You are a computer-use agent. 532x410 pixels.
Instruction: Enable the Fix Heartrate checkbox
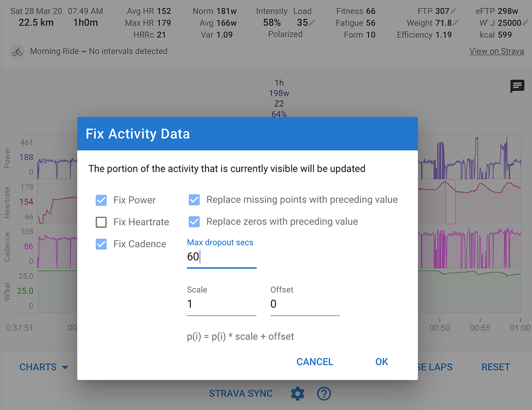(101, 222)
